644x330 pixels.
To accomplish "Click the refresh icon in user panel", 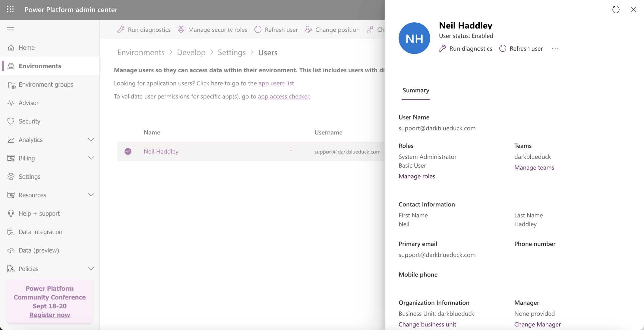I will 616,10.
